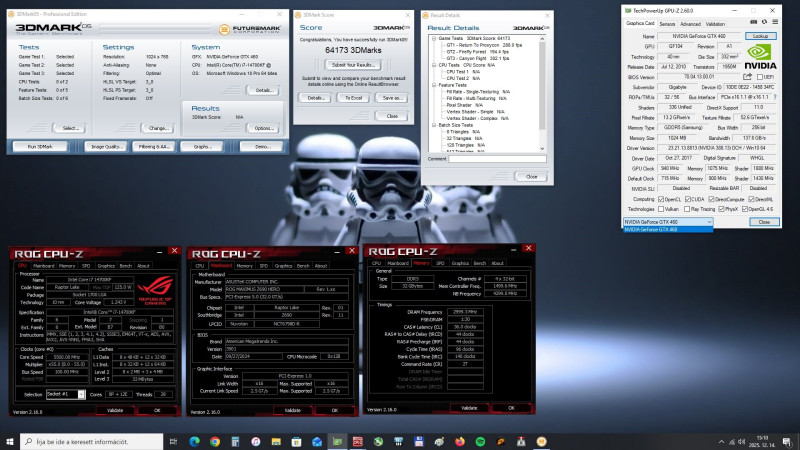Open the GPU selection dropdown in GPU-Z

668,222
